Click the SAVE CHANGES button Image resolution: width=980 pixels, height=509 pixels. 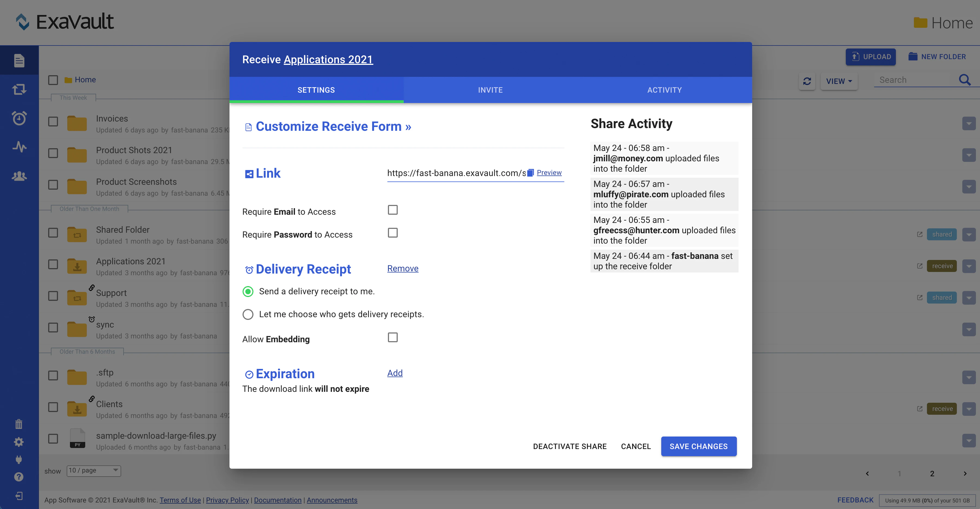tap(699, 446)
